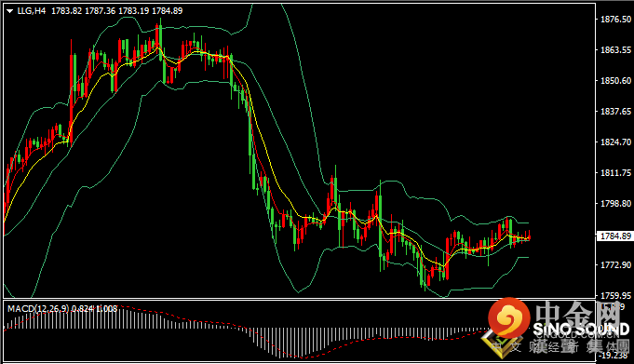Screen dimensions: 634x364
Task: Click the 1863.55 price axis label
Action: pyautogui.click(x=615, y=49)
